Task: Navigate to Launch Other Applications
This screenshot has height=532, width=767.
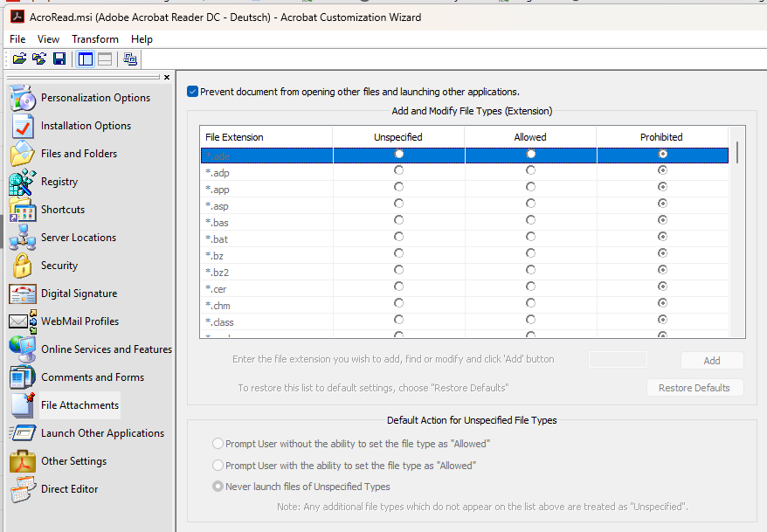Action: tap(102, 433)
